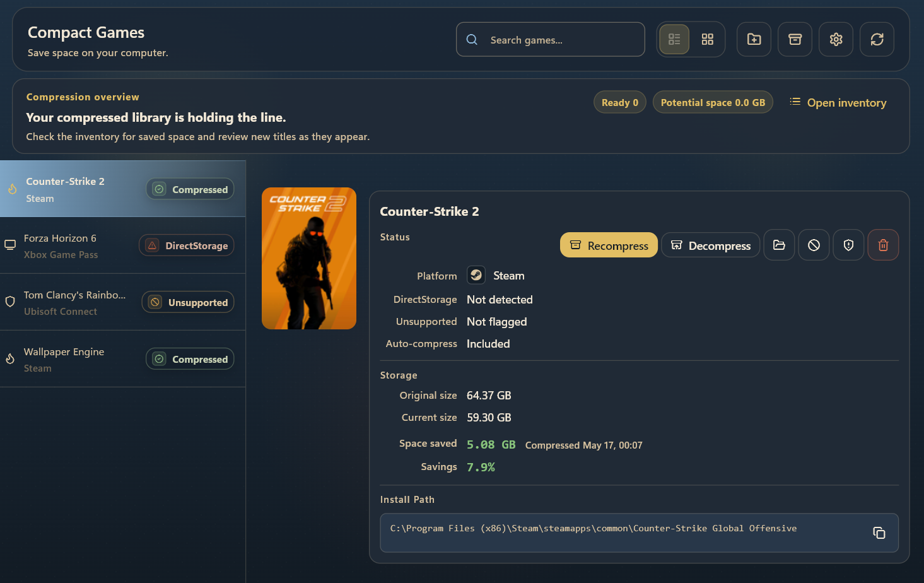Select Counter-Strike 2 in game list
The height and width of the screenshot is (583, 924).
coord(123,189)
